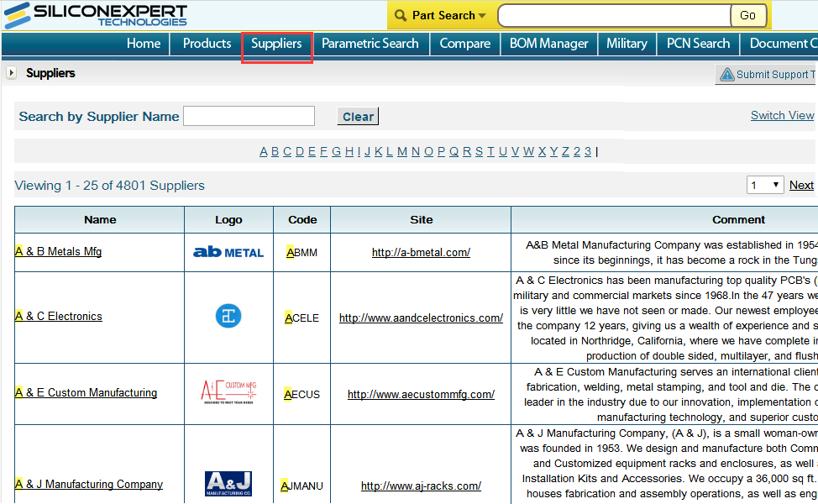This screenshot has height=504, width=818.
Task: Expand the Suppliers panel arrow
Action: tap(12, 72)
